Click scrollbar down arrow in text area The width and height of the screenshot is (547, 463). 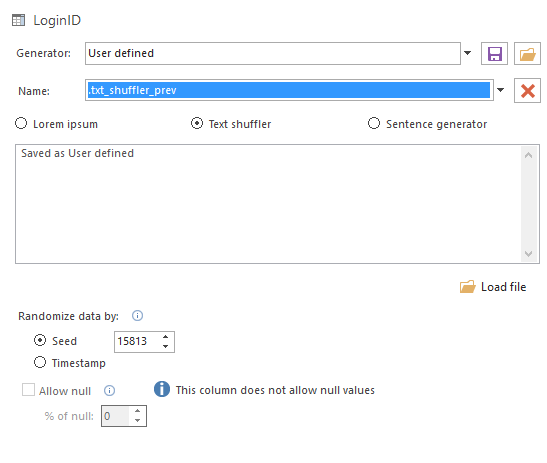point(528,254)
